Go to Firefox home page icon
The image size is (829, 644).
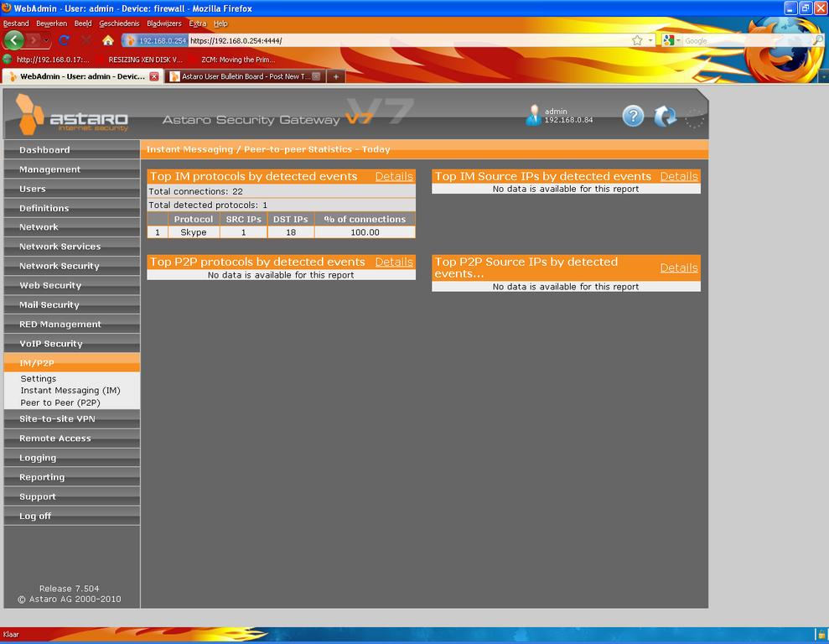click(108, 40)
